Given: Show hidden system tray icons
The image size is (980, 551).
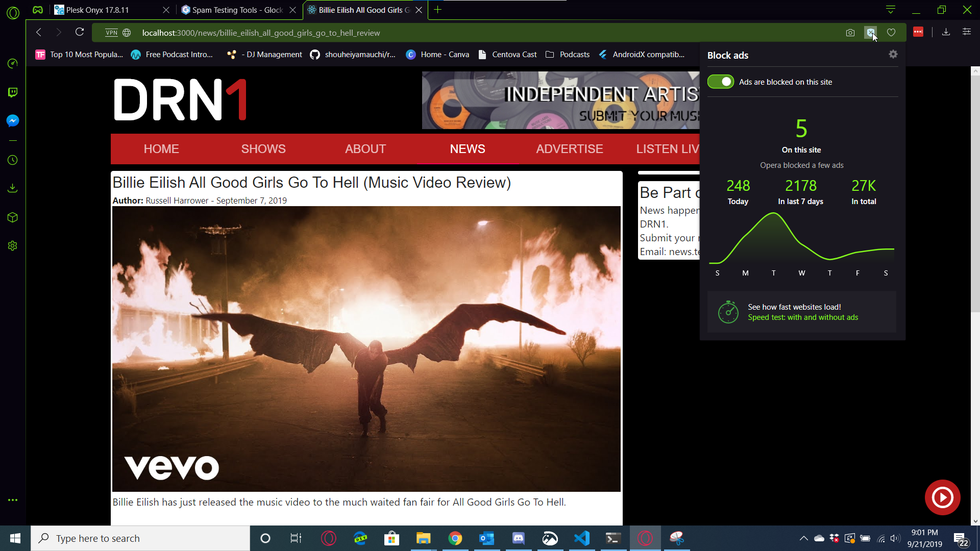Looking at the screenshot, I should coord(803,538).
